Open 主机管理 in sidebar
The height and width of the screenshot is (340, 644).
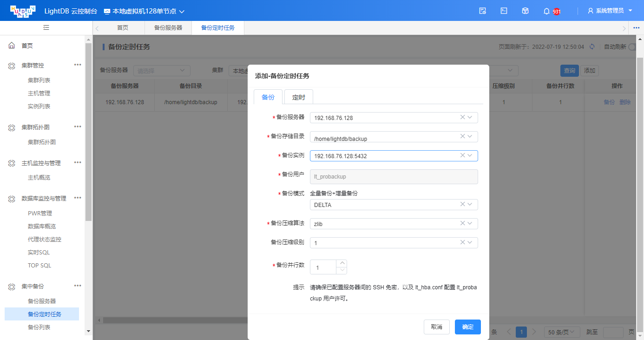click(x=39, y=93)
